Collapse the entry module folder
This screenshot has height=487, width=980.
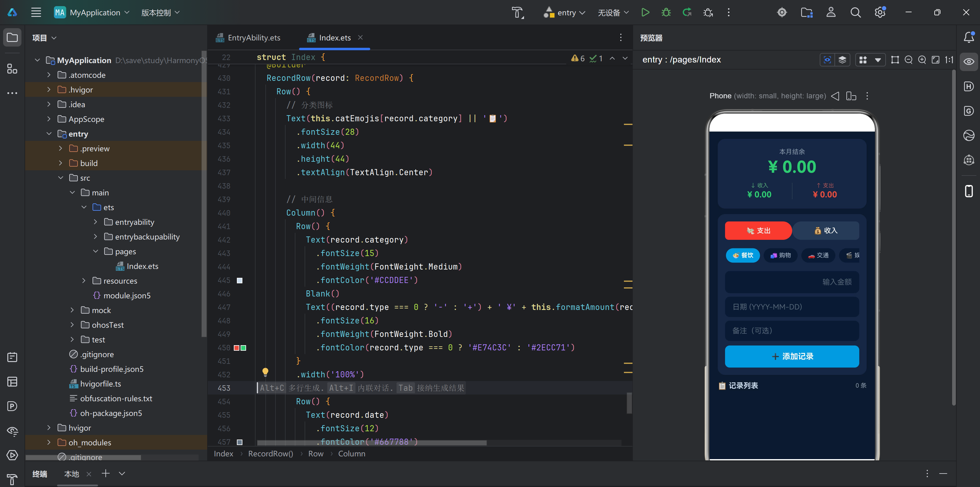(x=49, y=134)
